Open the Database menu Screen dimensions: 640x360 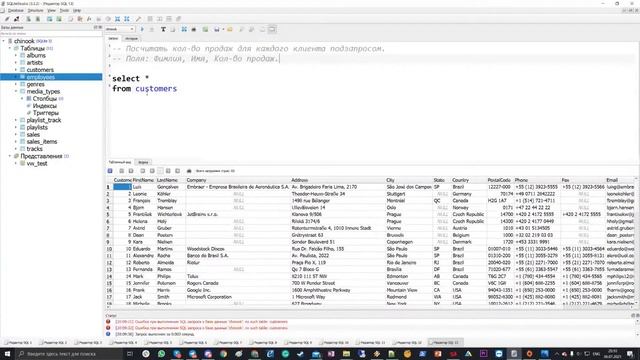point(16,10)
